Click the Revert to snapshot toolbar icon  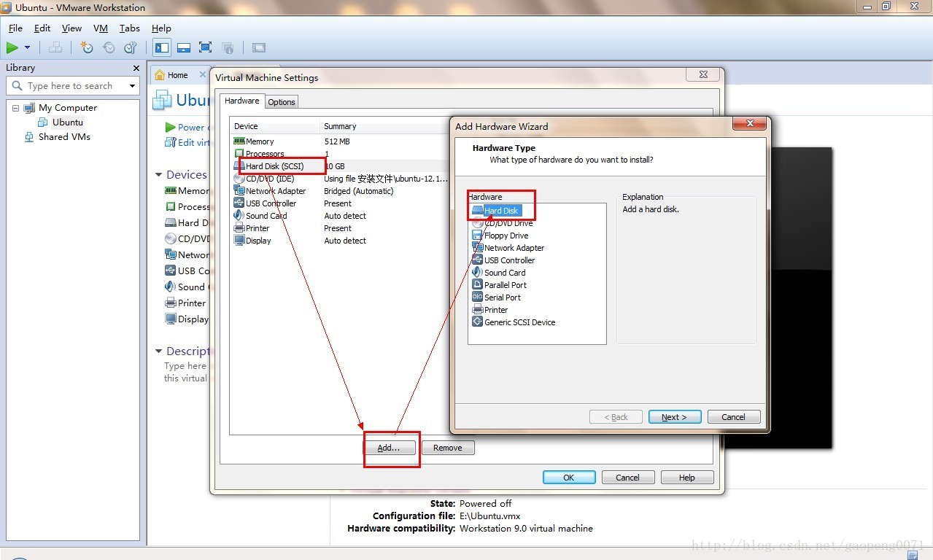(109, 47)
